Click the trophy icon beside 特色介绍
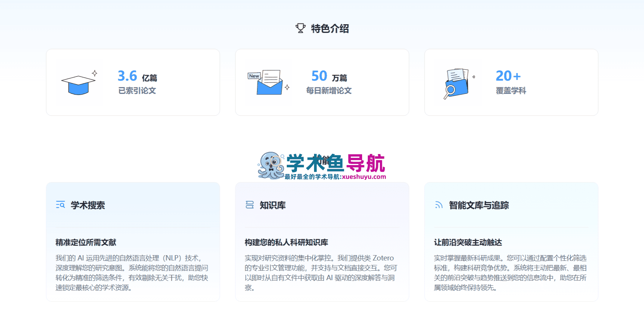Screen dimensions: 644x332 pyautogui.click(x=300, y=28)
